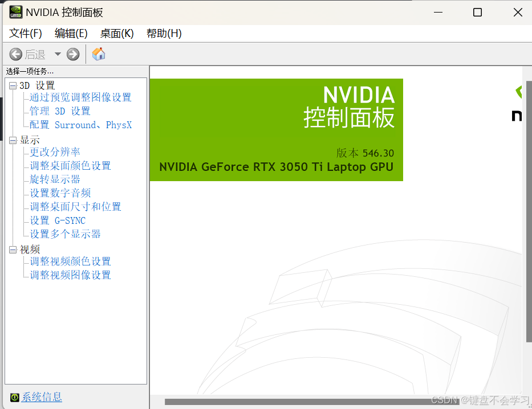
Task: Click the Forward arrow icon in toolbar
Action: tap(73, 54)
